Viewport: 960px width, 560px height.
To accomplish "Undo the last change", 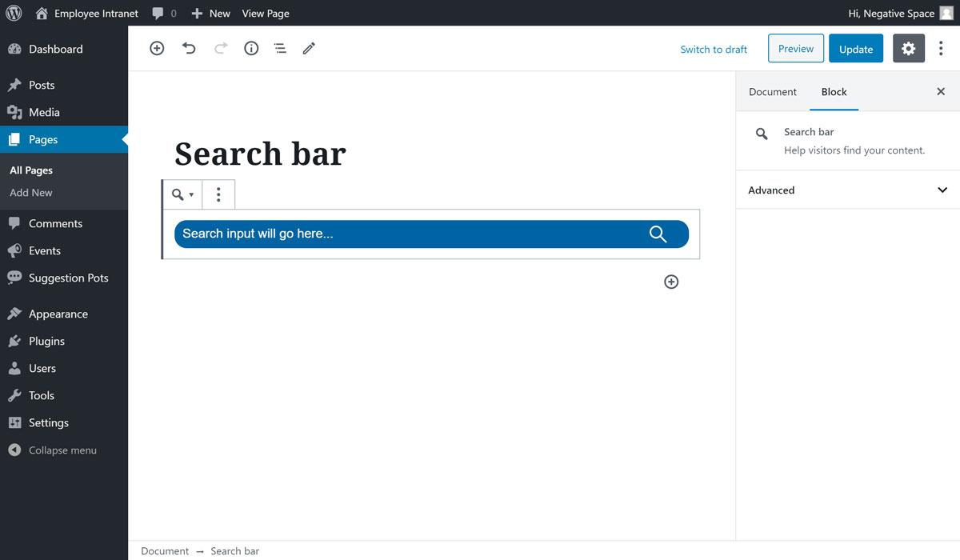I will [x=189, y=48].
